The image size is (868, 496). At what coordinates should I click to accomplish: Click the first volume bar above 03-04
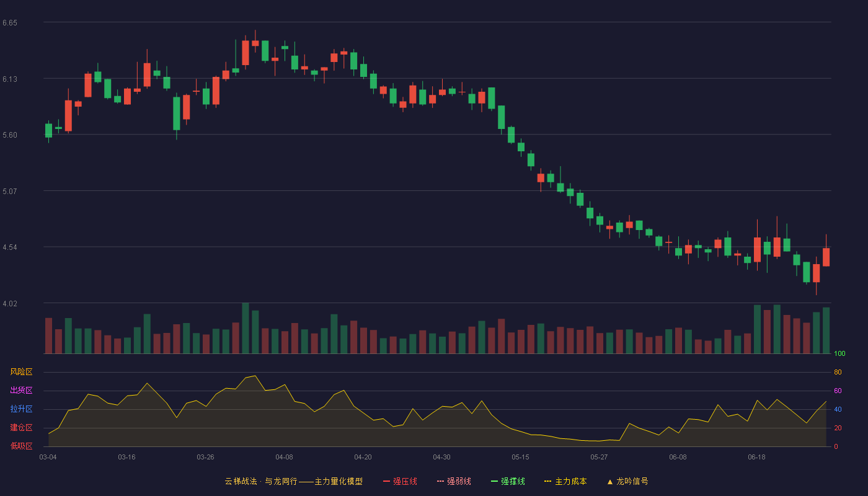click(48, 335)
